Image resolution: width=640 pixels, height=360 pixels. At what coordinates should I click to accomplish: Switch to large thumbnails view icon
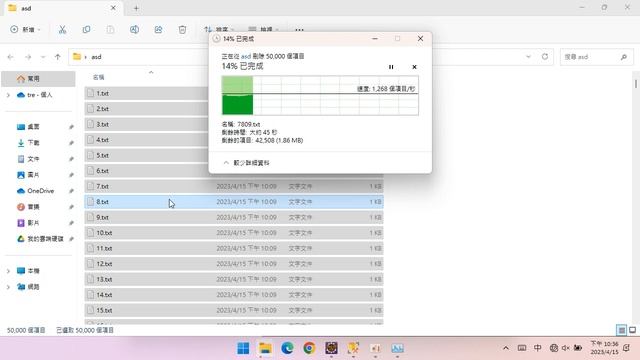click(x=633, y=330)
